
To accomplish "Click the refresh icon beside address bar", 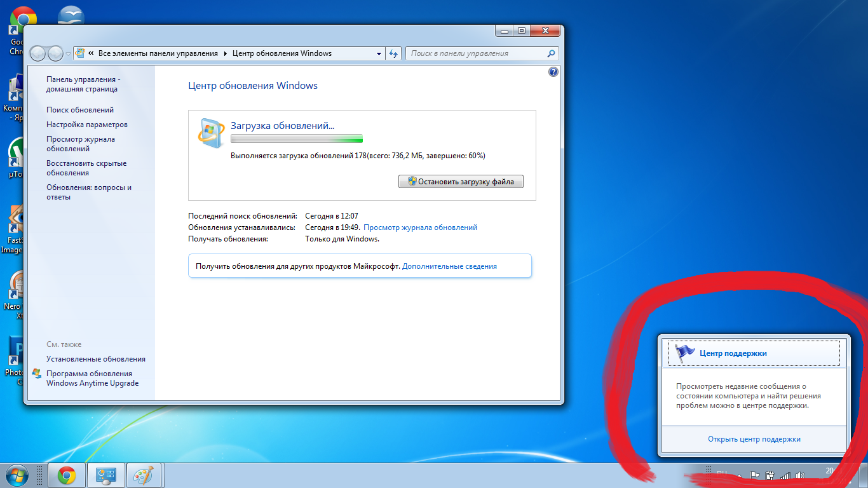I will click(x=393, y=53).
